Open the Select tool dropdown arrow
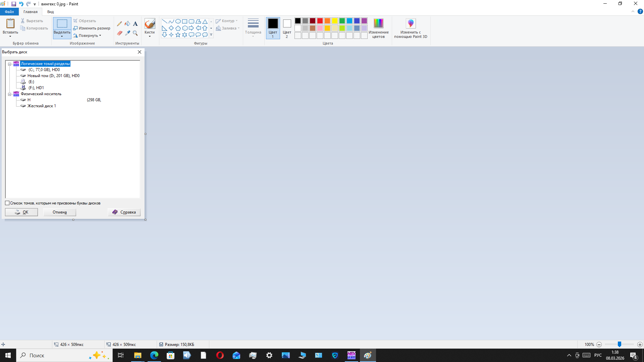 pyautogui.click(x=62, y=36)
